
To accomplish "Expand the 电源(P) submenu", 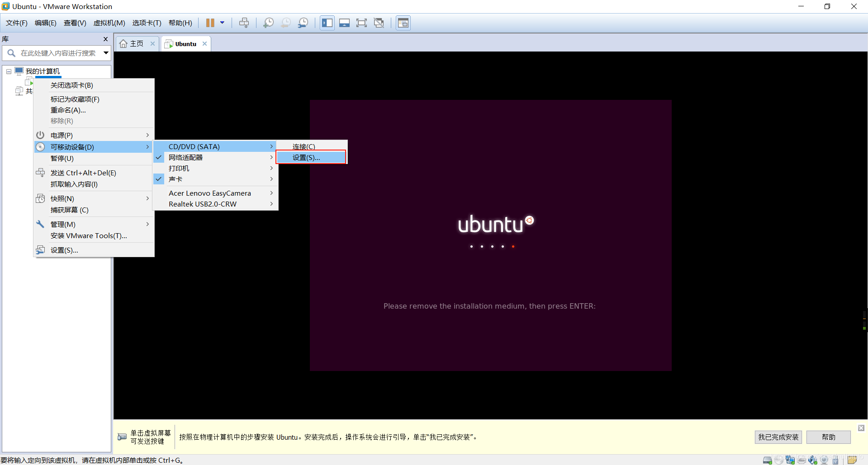I will pyautogui.click(x=94, y=135).
